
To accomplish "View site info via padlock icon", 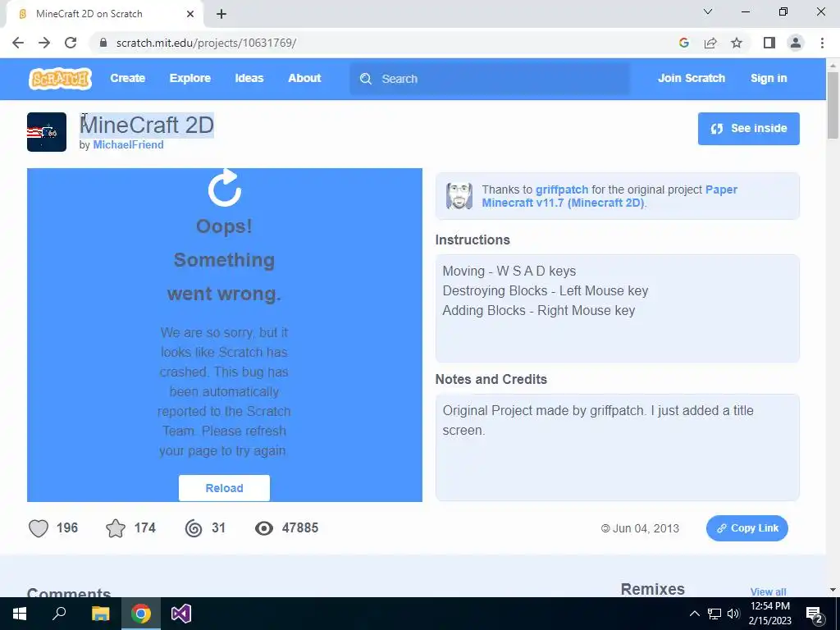I will (103, 43).
